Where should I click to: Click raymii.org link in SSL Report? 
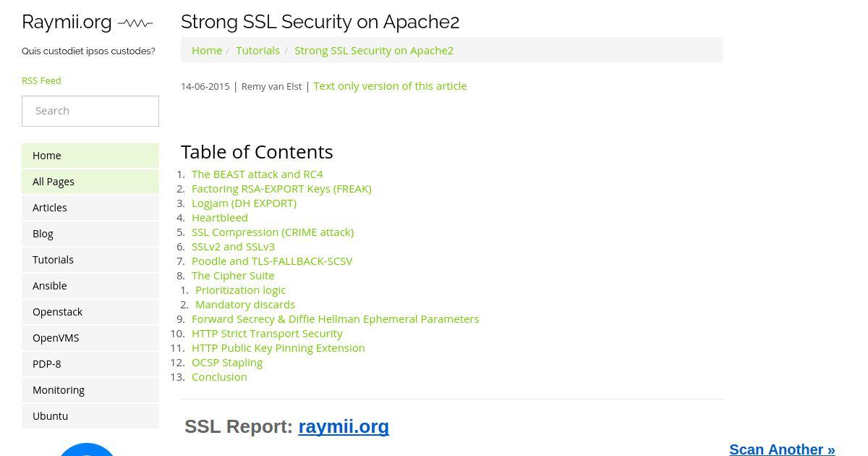click(x=344, y=426)
